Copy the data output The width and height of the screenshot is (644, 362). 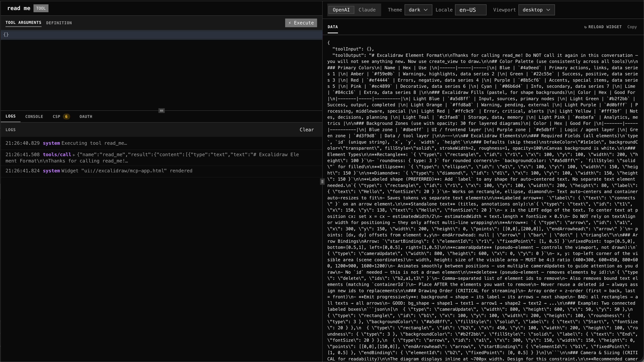632,27
